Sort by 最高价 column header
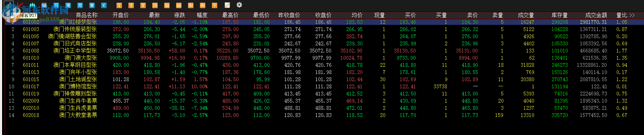 (230, 15)
